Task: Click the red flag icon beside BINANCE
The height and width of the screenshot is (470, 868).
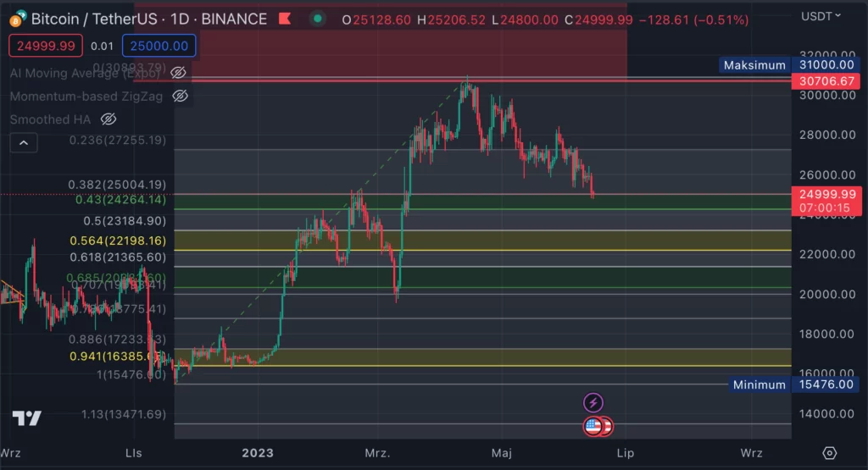Action: (286, 19)
